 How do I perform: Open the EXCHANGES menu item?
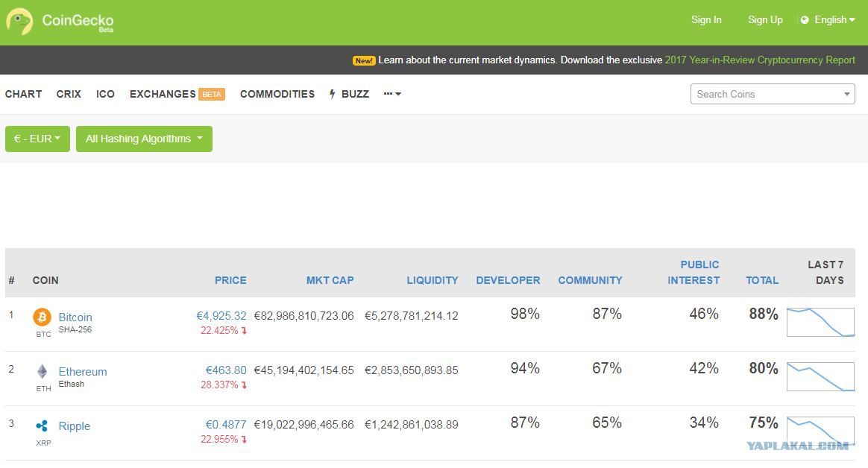(163, 94)
